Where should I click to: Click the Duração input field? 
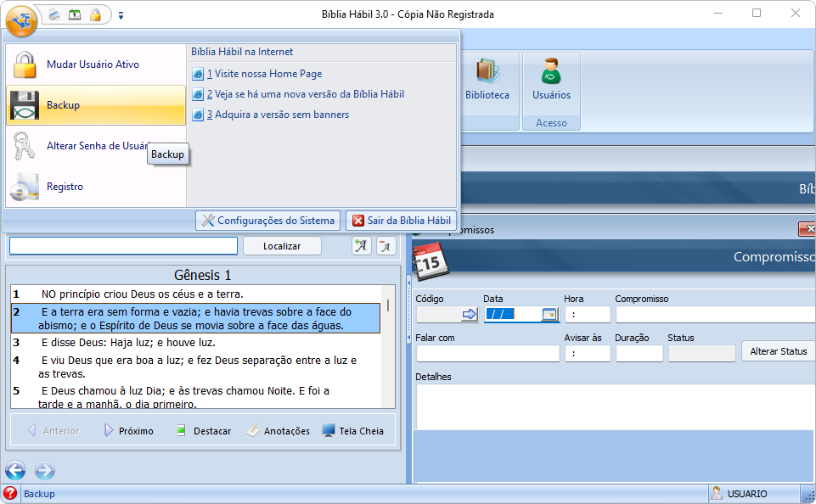pos(639,353)
